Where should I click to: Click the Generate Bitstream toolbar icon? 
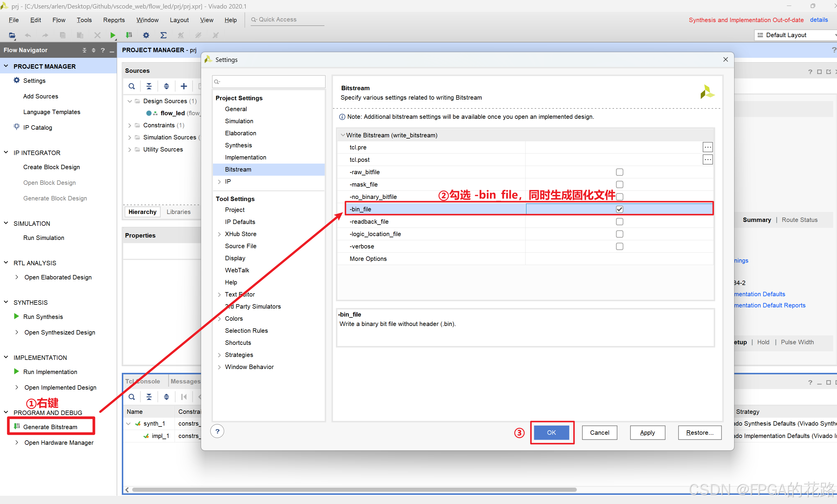[x=129, y=35]
